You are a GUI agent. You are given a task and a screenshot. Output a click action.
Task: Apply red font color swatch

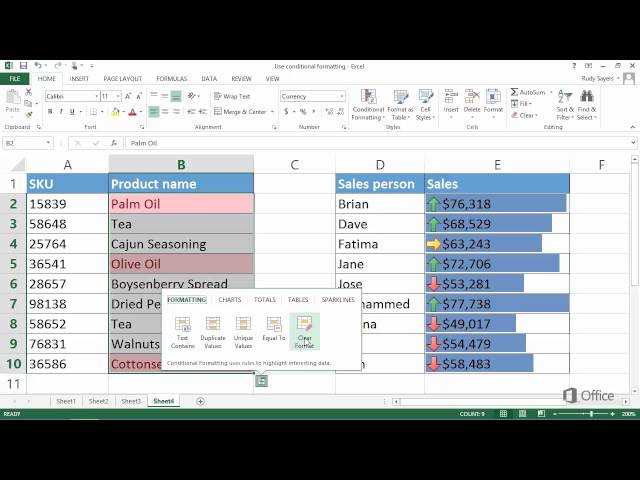[x=133, y=111]
